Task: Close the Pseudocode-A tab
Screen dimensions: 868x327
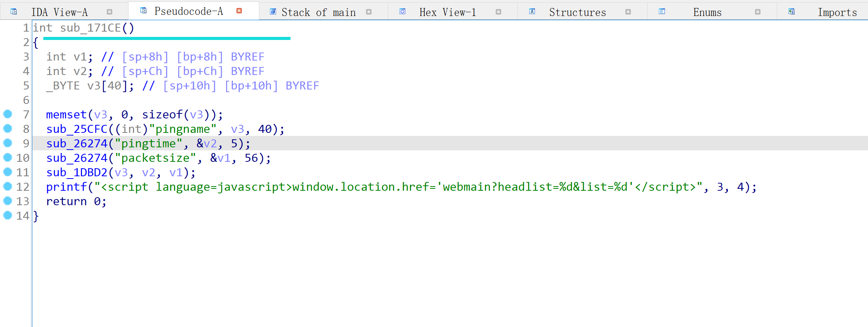Action: (239, 11)
